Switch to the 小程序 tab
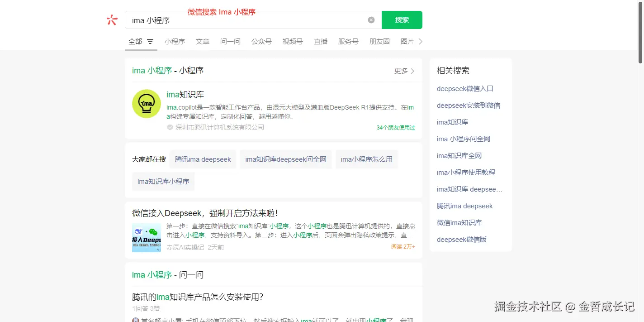 tap(175, 41)
